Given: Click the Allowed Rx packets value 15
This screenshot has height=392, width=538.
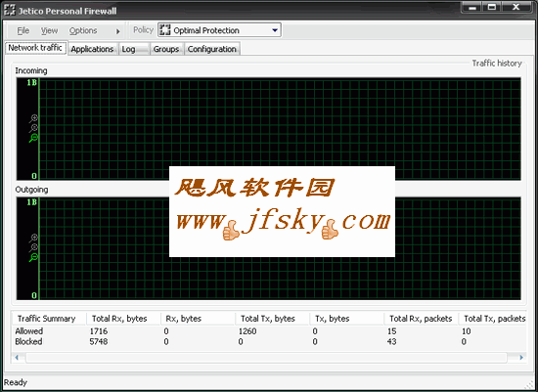Looking at the screenshot, I should [392, 331].
